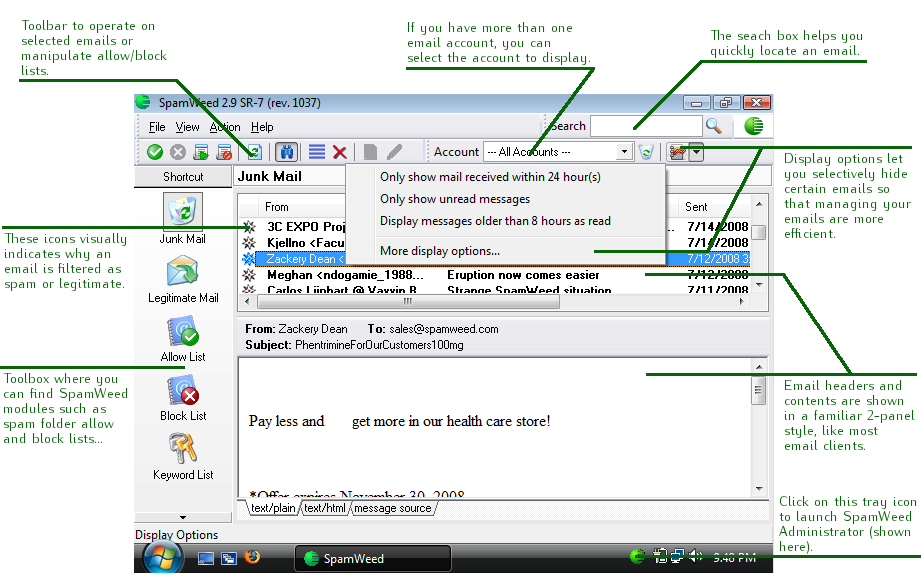Click the refresh page toolbar icon

click(x=254, y=153)
